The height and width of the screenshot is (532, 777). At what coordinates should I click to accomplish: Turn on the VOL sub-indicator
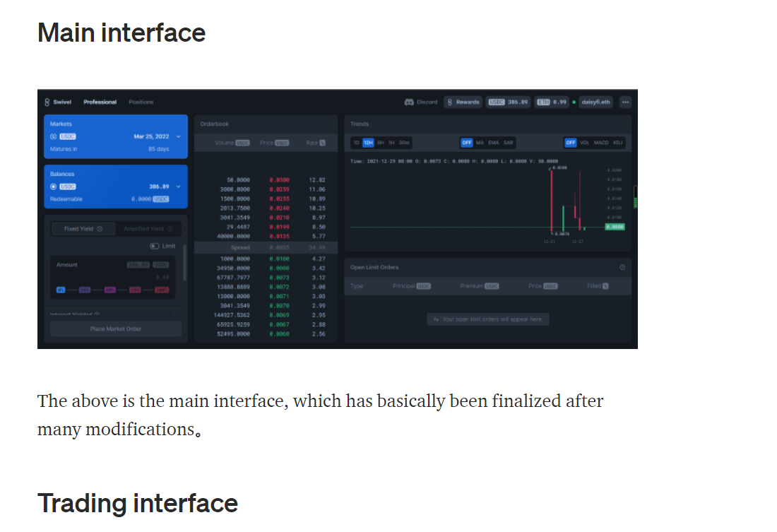pyautogui.click(x=585, y=143)
